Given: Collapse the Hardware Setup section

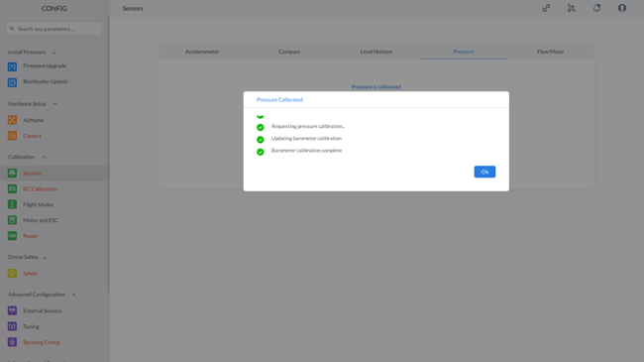Looking at the screenshot, I should [x=55, y=104].
